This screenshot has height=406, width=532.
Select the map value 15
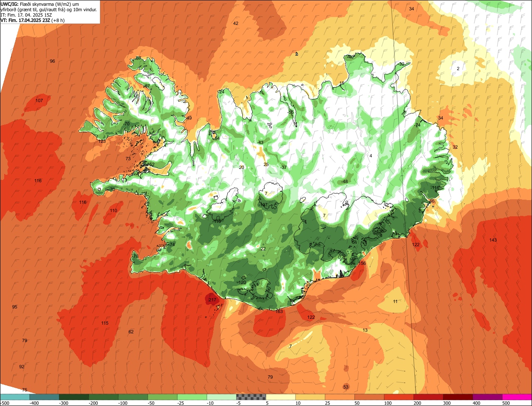click(x=342, y=83)
